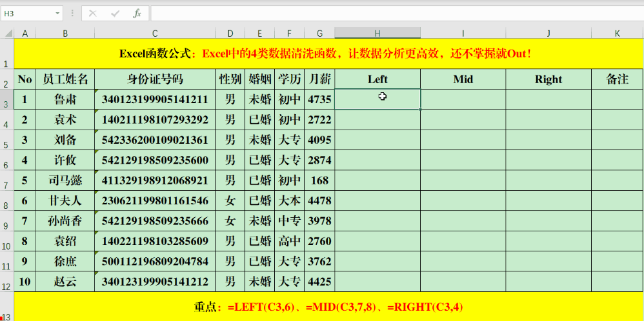Image resolution: width=644 pixels, height=321 pixels.
Task: Click the name cell 司马懿
Action: (x=65, y=180)
